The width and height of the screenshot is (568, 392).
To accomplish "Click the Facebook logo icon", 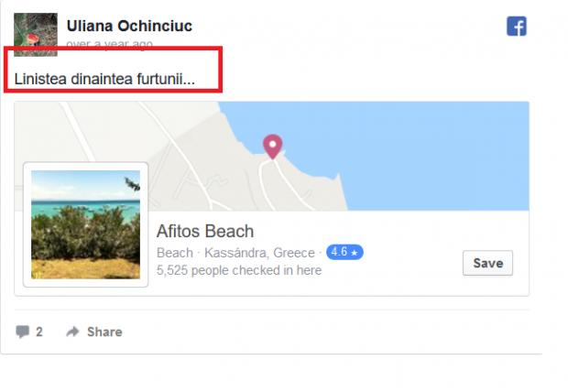I will [517, 27].
